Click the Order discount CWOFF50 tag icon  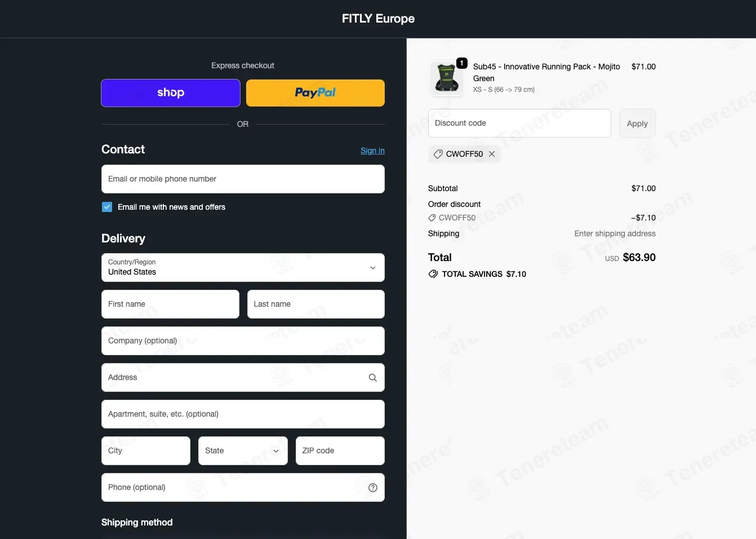point(432,218)
